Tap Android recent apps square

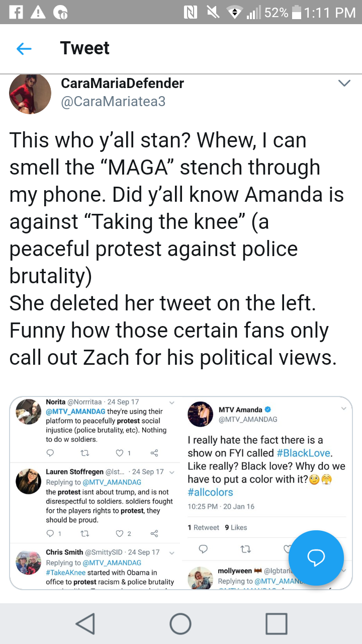276,623
